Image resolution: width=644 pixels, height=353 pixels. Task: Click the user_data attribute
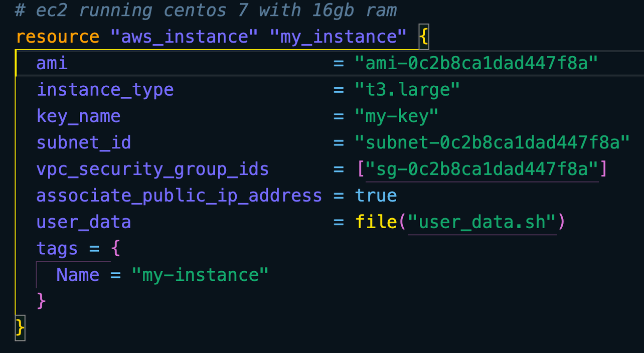[x=83, y=222]
